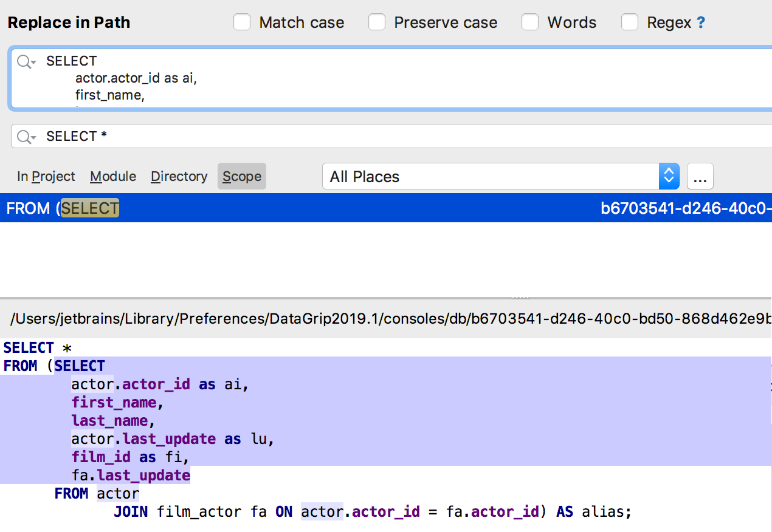Select the Scope tab
The image size is (772, 532).
coord(242,177)
